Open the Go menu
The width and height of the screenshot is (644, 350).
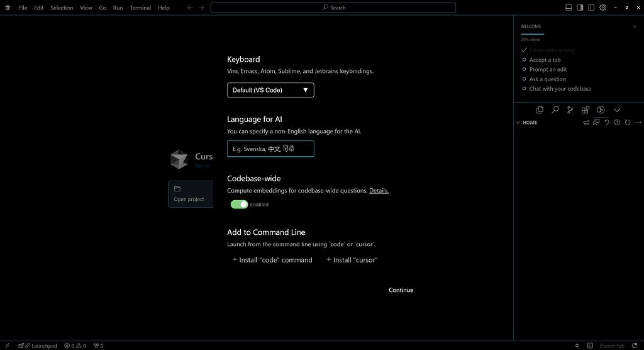[103, 8]
